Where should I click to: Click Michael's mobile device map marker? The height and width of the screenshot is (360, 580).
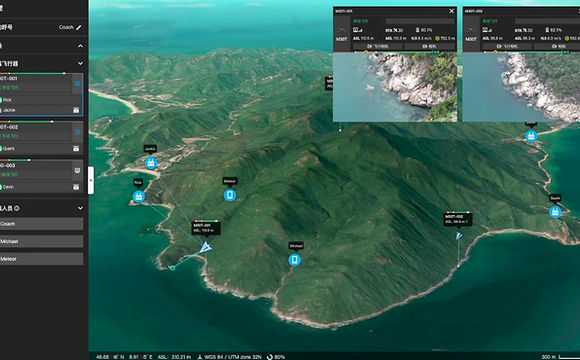coord(295,260)
